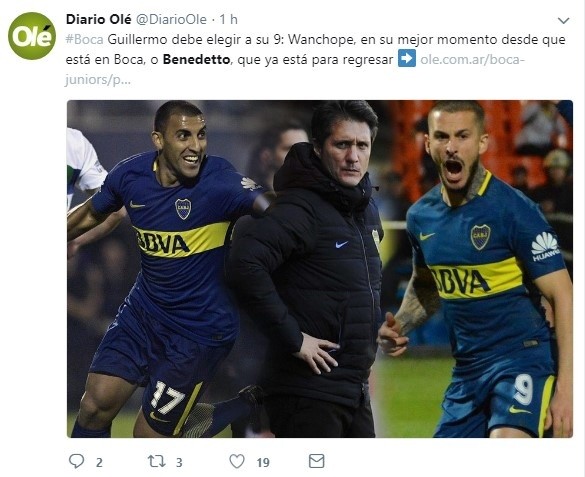Click the tweet text mentioning Wanchope
The image size is (585, 477).
coord(315,50)
